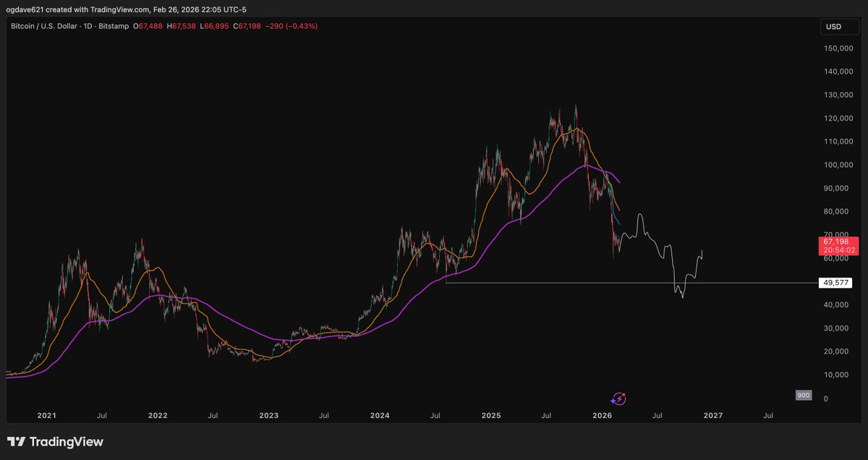Click the 110,000 price axis label

point(838,142)
